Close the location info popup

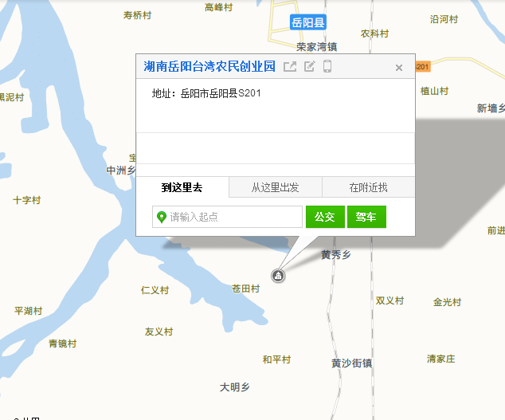399,68
